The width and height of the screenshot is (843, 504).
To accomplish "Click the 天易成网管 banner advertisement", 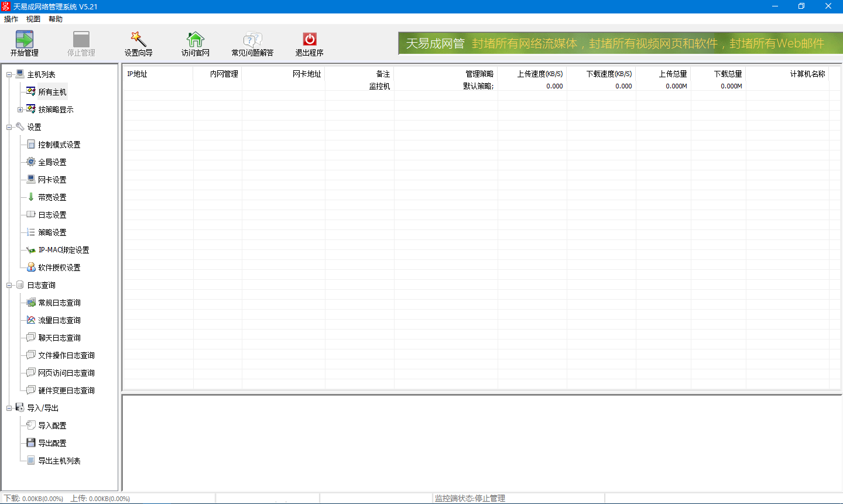I will (621, 43).
